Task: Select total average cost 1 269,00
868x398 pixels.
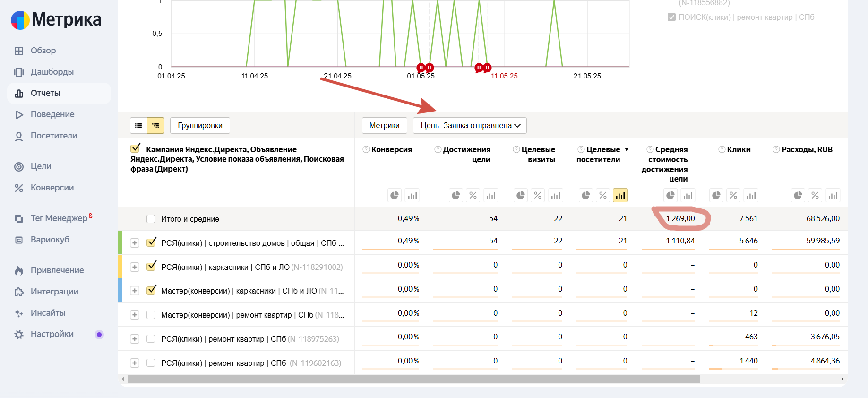Action: [680, 218]
